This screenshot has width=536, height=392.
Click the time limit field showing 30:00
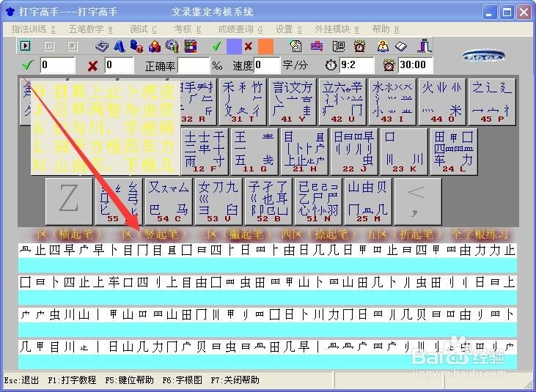(415, 65)
